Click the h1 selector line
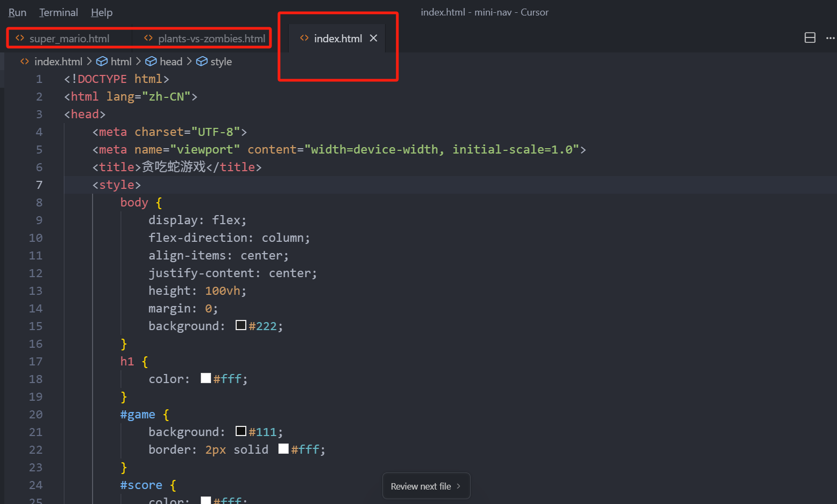The width and height of the screenshot is (837, 504). (x=134, y=361)
